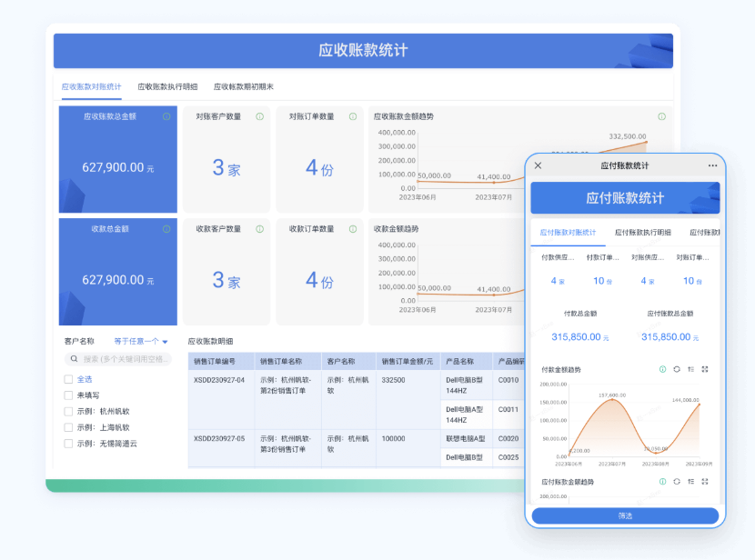Click info icon on 收款客户数量 card

259,229
